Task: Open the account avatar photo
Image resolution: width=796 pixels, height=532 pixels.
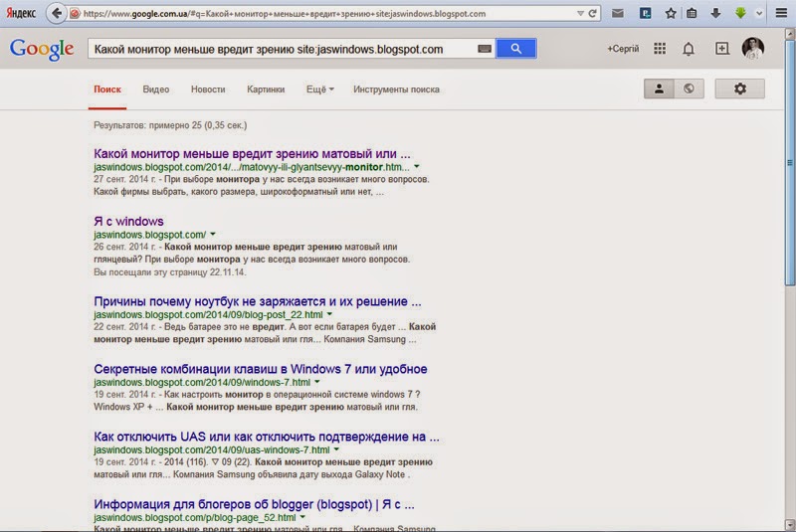Action: (x=753, y=49)
